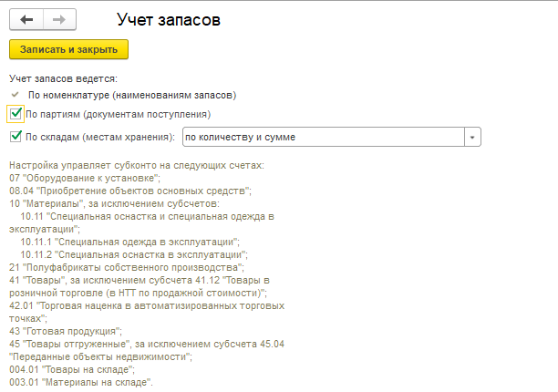Click line 10.11.1 "Специальная одежда в эксплуатации"
The image size is (558, 392).
(x=130, y=242)
